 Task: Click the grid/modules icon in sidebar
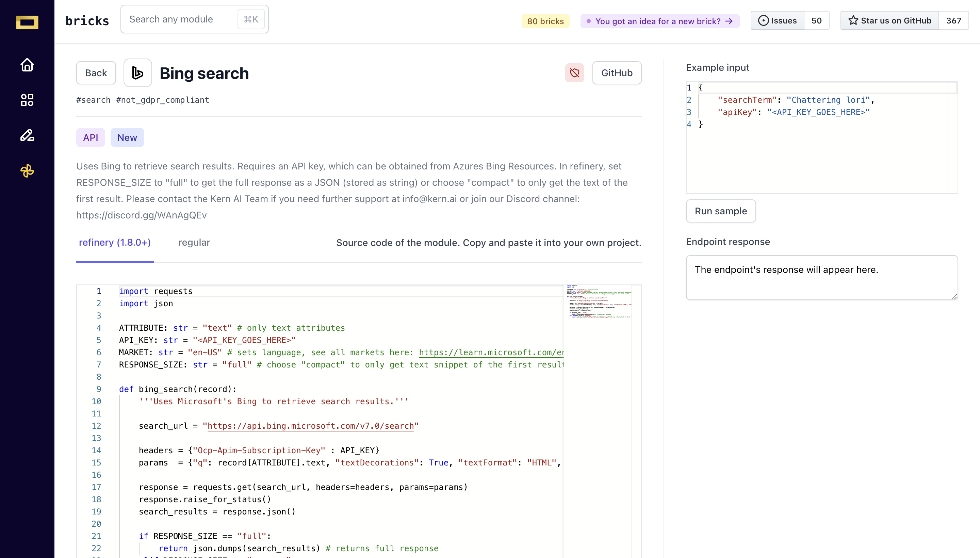[27, 100]
